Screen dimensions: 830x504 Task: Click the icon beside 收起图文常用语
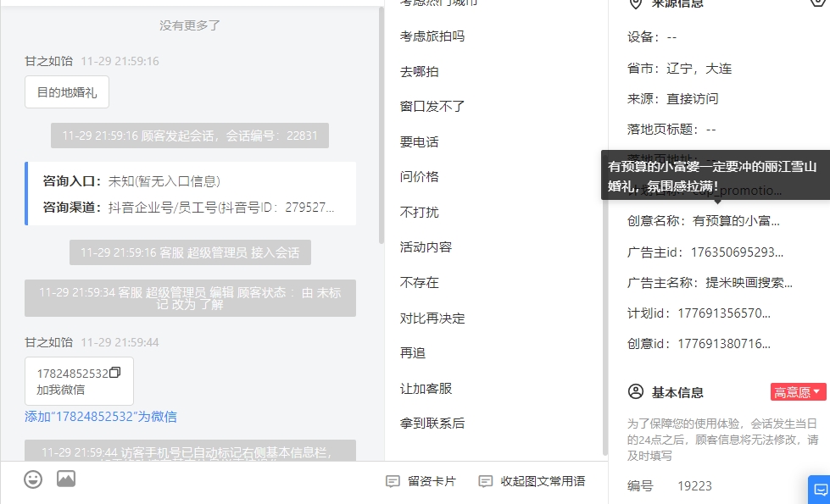tap(486, 481)
